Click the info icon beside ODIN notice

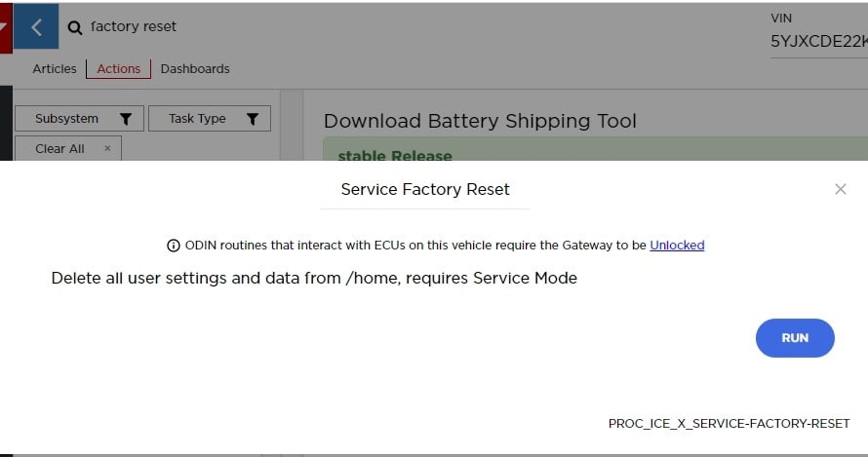(174, 246)
